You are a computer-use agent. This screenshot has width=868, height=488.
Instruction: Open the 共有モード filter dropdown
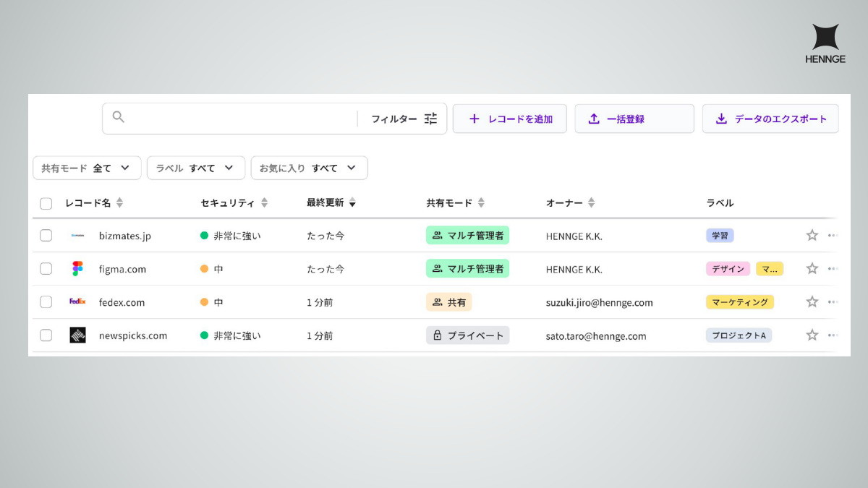click(x=87, y=167)
